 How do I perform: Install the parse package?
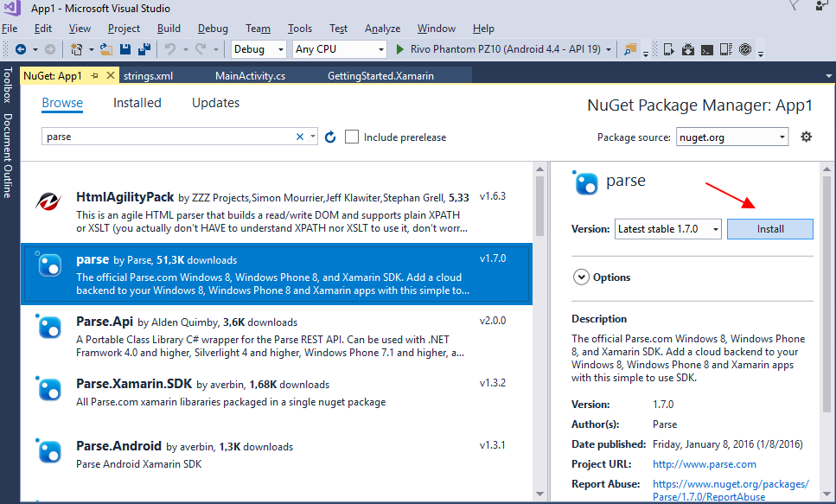[x=770, y=229]
